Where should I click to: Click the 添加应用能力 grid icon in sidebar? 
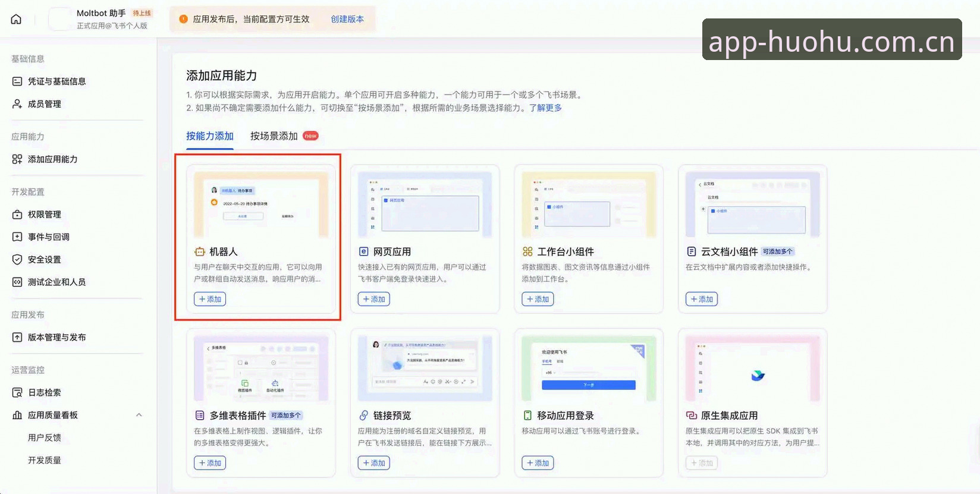17,159
